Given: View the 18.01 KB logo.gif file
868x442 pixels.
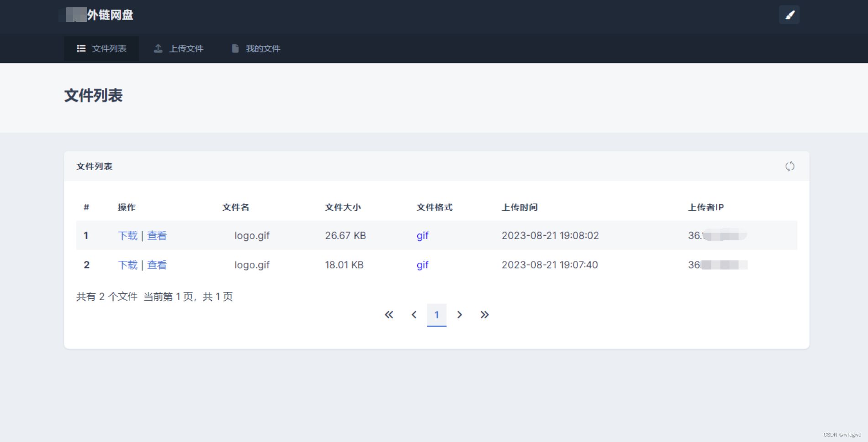Looking at the screenshot, I should 157,265.
